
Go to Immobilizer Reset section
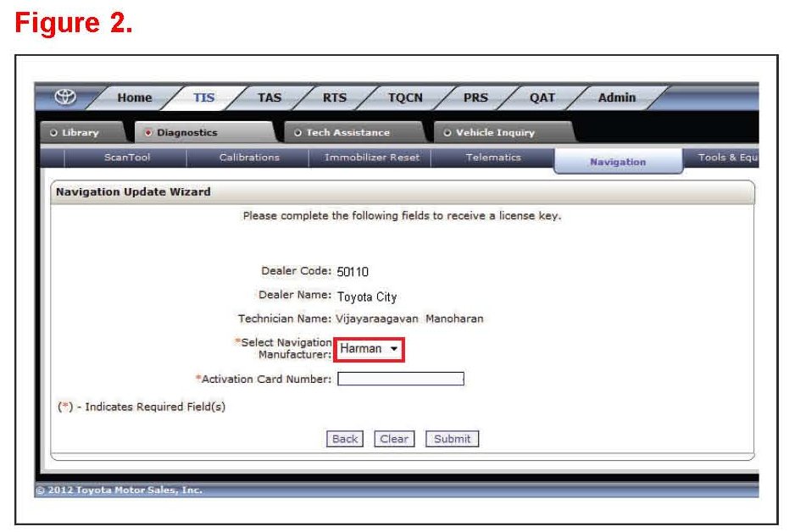point(371,158)
